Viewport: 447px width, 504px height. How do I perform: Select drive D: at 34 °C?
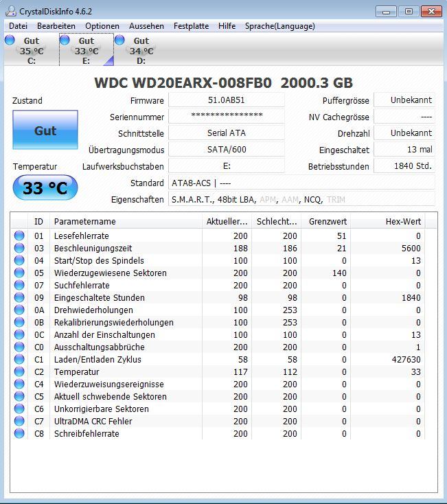(141, 50)
